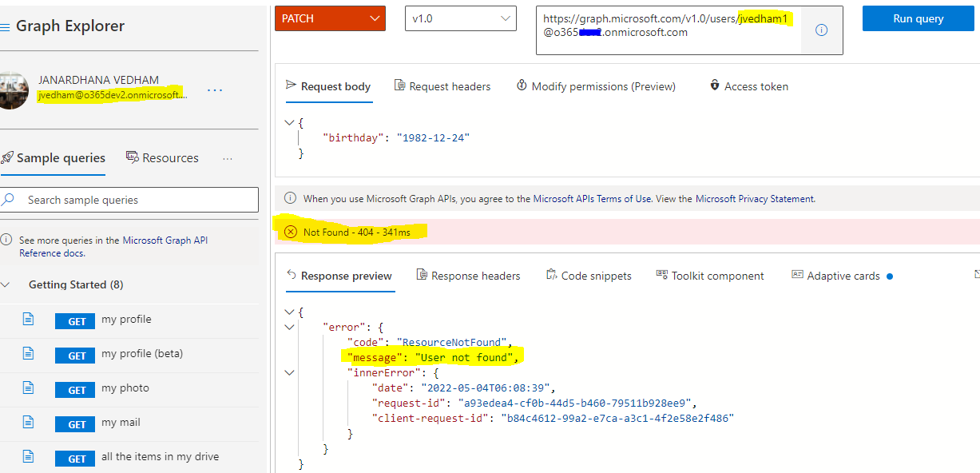This screenshot has width=980, height=473.
Task: Click the blue dot beside Adaptive cards
Action: (x=891, y=275)
